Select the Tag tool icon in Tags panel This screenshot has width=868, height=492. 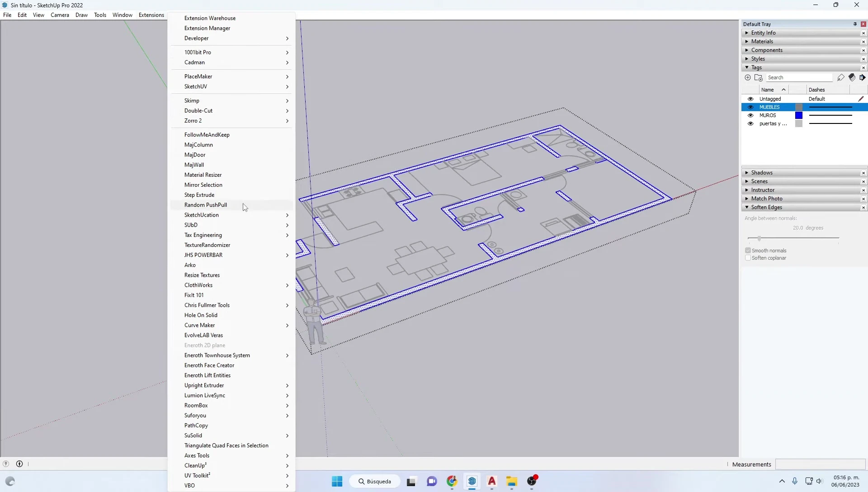[840, 78]
